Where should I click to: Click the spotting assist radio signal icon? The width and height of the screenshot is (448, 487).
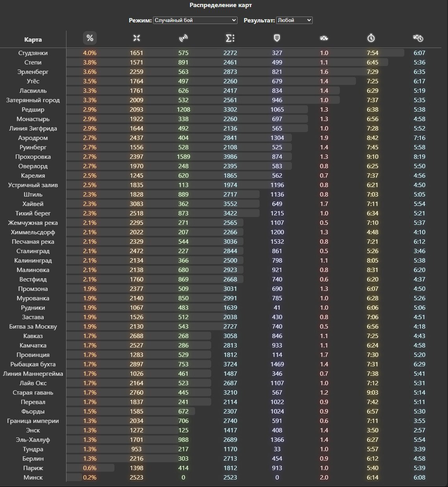(183, 38)
